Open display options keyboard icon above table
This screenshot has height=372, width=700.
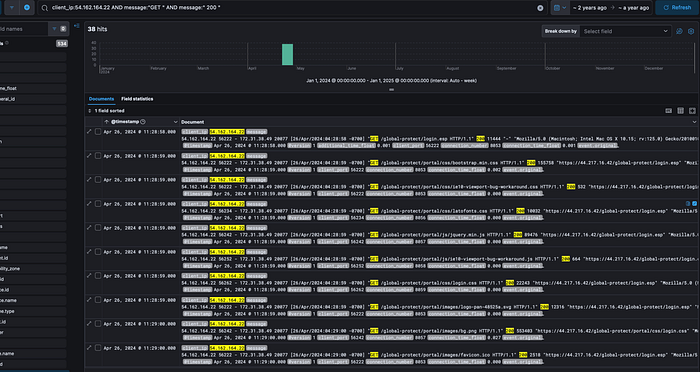pos(669,111)
